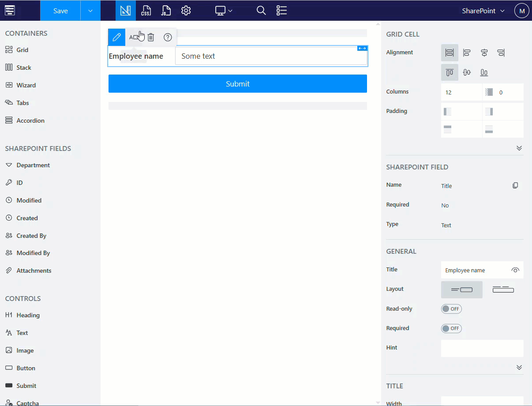This screenshot has height=406, width=532.
Task: Toggle Title visibility eye icon
Action: (515, 270)
